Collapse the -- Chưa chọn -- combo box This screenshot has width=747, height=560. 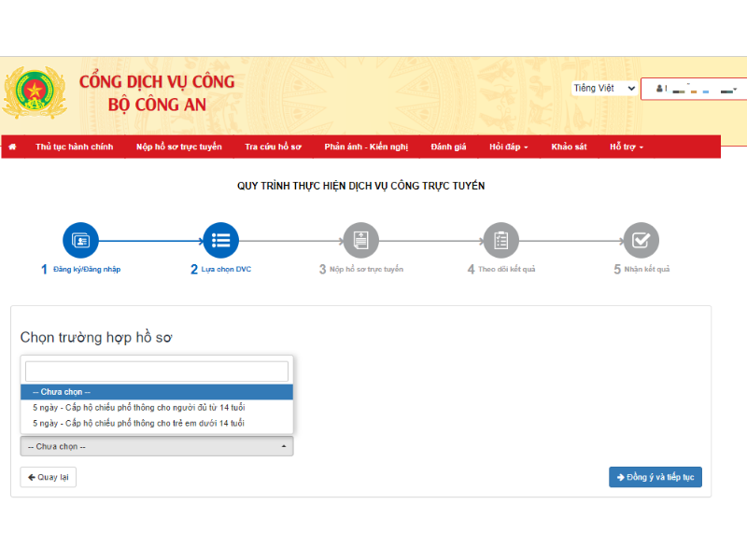click(x=157, y=446)
